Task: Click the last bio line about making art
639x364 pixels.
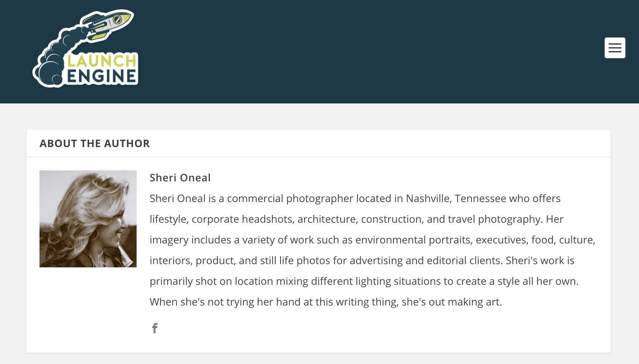Action: click(326, 302)
